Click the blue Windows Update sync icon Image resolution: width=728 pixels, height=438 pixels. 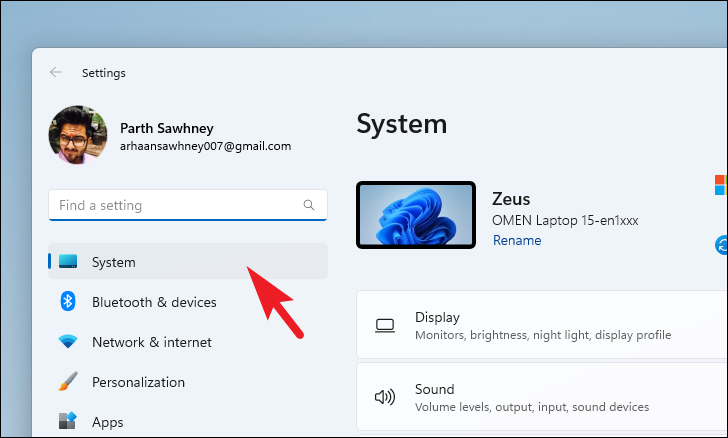pyautogui.click(x=722, y=245)
